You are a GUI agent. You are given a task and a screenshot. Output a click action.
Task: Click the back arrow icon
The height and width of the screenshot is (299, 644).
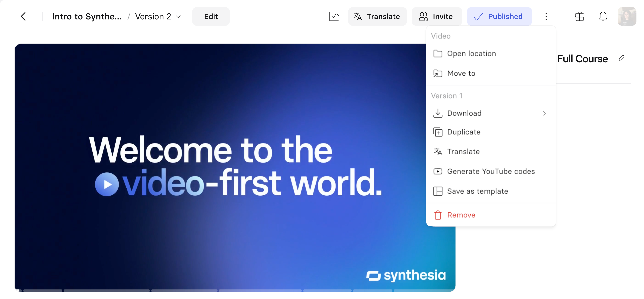(x=23, y=16)
